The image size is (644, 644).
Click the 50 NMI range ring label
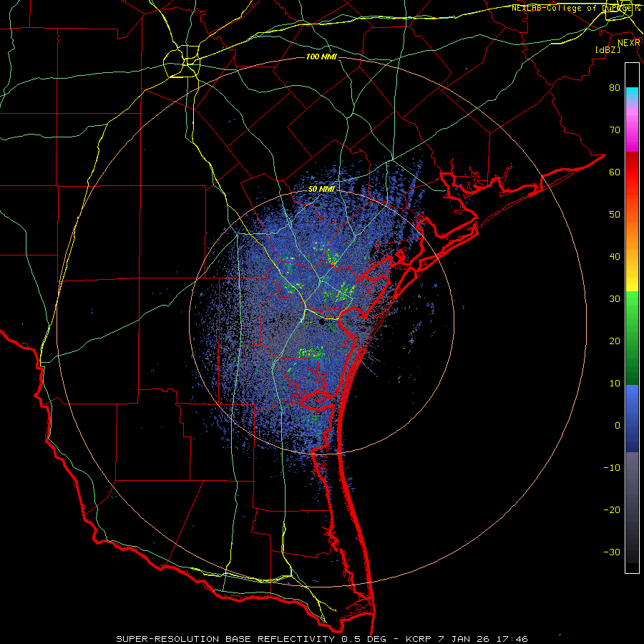pyautogui.click(x=321, y=190)
